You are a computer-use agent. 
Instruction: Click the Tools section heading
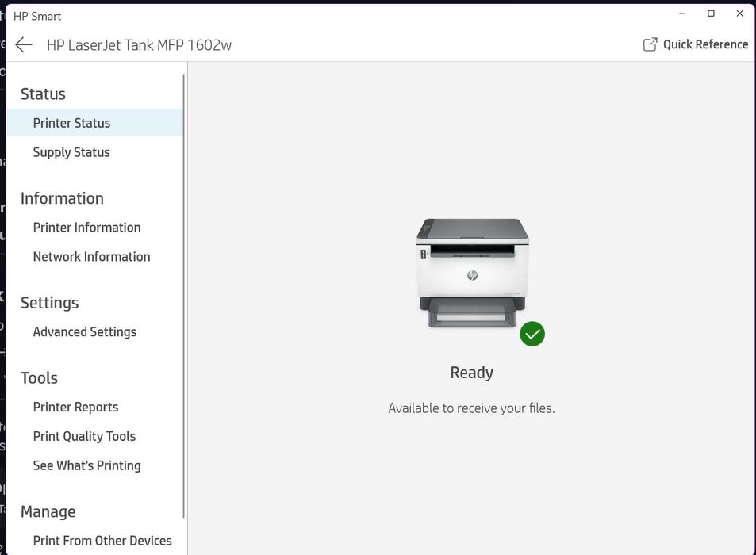[x=39, y=378]
